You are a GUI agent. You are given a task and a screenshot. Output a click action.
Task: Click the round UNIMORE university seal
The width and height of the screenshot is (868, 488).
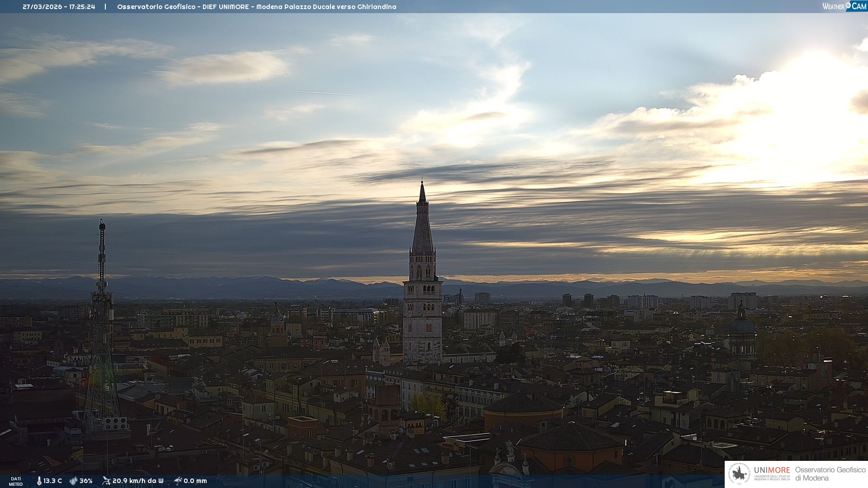coord(739,474)
